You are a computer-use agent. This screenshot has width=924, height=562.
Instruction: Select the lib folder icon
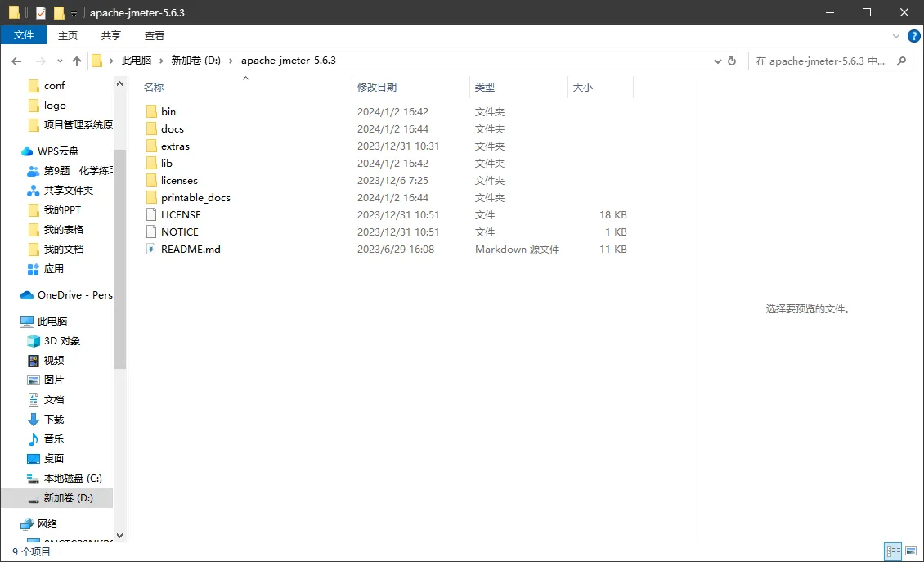(151, 163)
